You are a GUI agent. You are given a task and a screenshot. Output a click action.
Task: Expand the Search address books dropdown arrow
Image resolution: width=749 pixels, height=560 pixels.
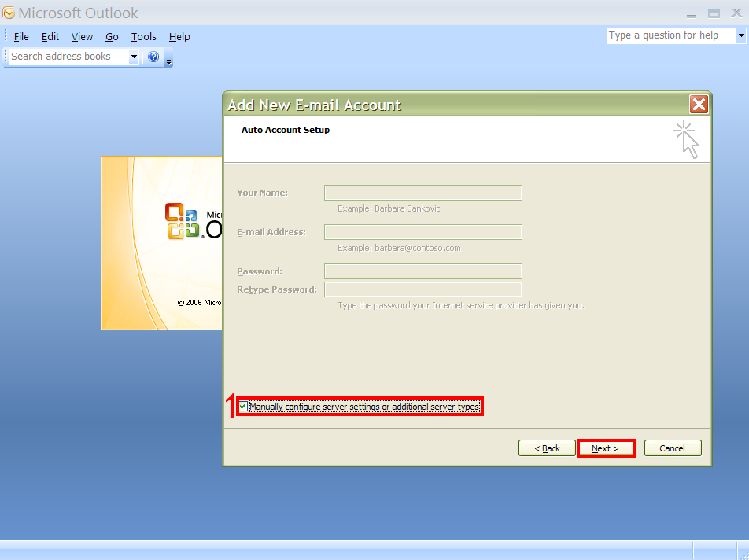point(134,57)
